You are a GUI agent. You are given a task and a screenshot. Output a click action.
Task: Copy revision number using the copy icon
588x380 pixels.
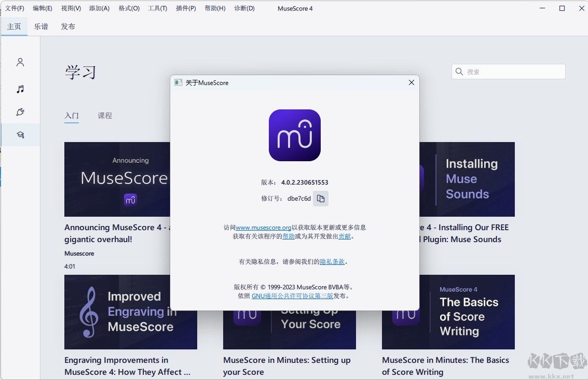(x=321, y=199)
